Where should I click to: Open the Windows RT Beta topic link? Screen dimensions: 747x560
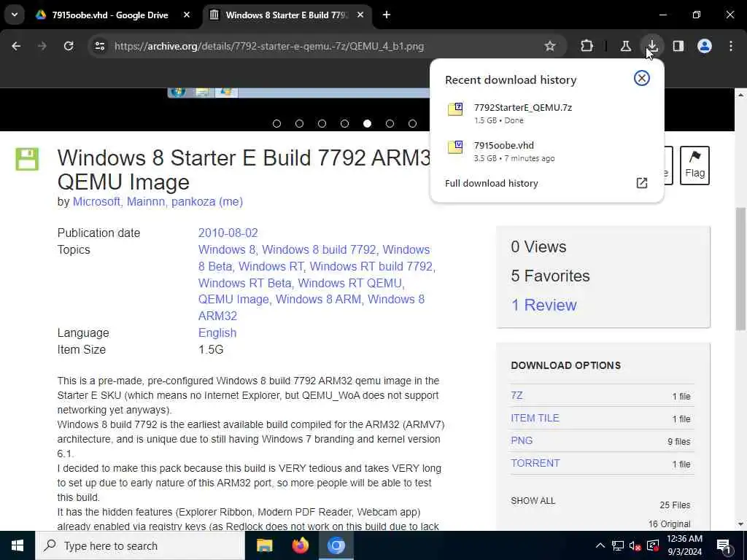click(245, 283)
